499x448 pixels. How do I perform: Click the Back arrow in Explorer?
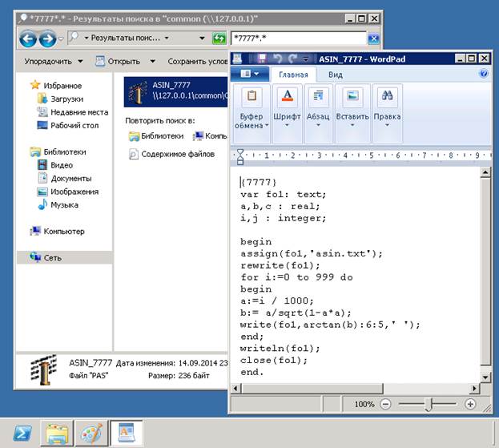coord(28,38)
